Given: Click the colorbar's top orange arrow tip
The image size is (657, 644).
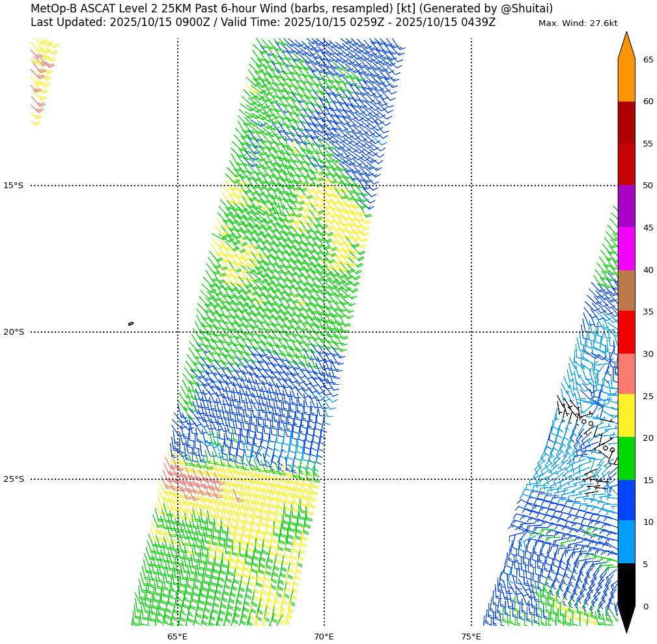Looking at the screenshot, I should 626,40.
